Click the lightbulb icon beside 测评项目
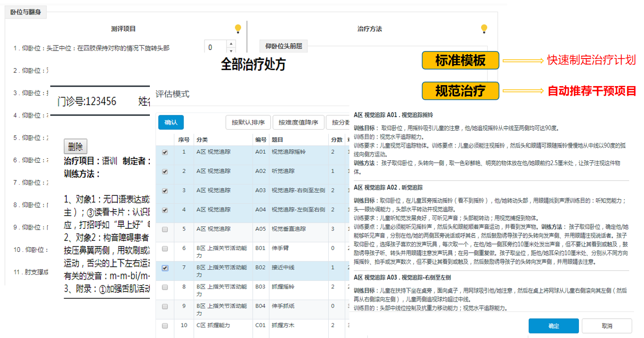 click(x=238, y=29)
